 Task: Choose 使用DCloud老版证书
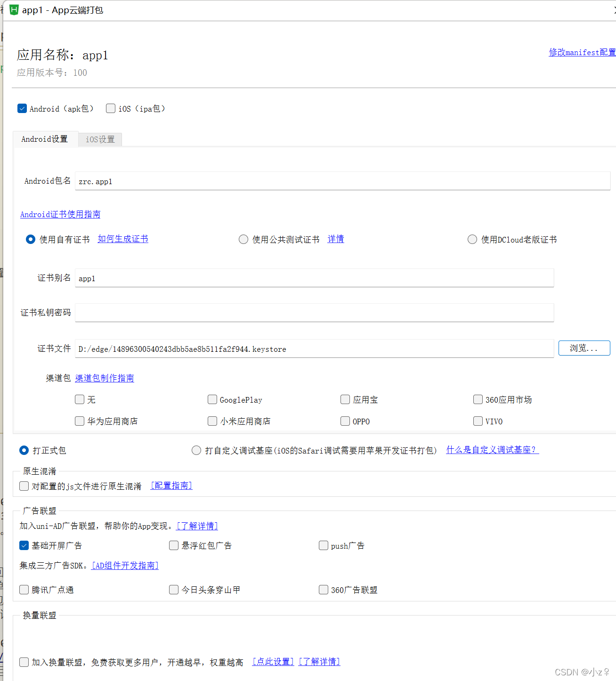(472, 239)
